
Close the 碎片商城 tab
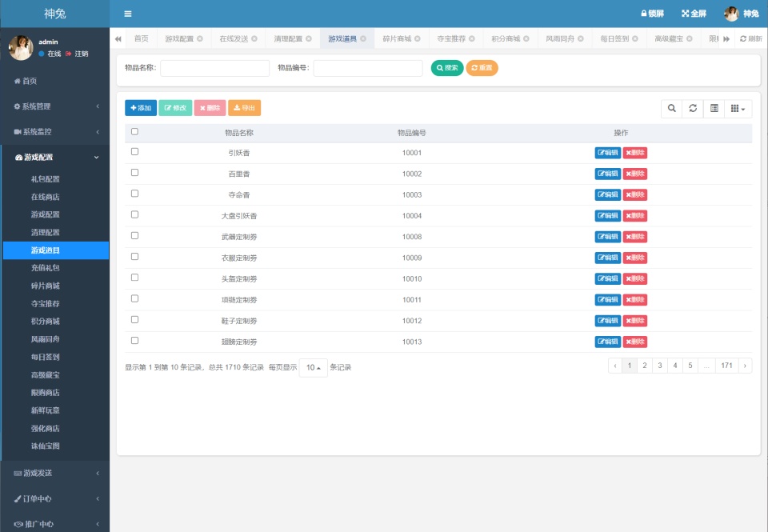click(418, 38)
